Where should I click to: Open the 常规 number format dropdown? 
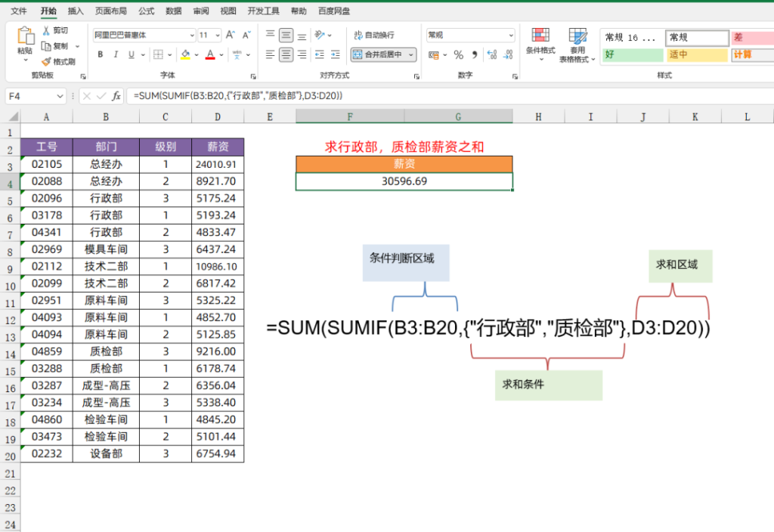[x=510, y=35]
